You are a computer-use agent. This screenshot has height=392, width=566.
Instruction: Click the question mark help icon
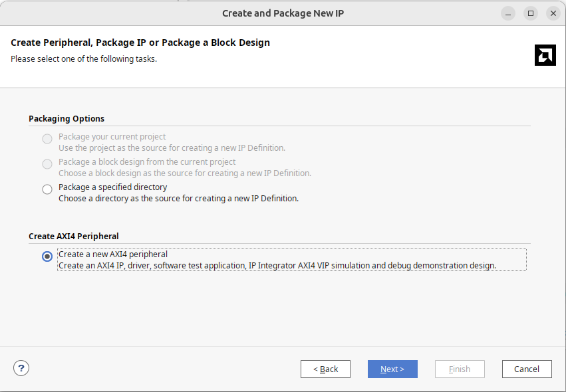[21, 368]
